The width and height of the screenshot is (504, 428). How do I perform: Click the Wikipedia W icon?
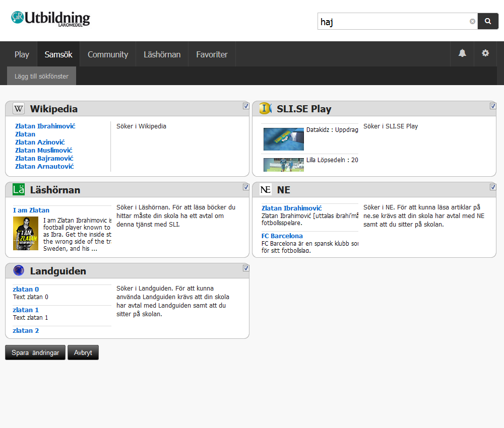[x=19, y=109]
